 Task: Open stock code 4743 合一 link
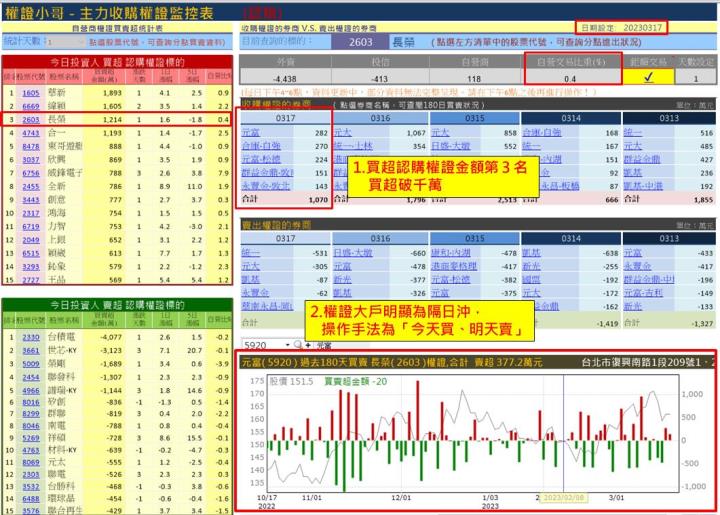click(x=31, y=133)
